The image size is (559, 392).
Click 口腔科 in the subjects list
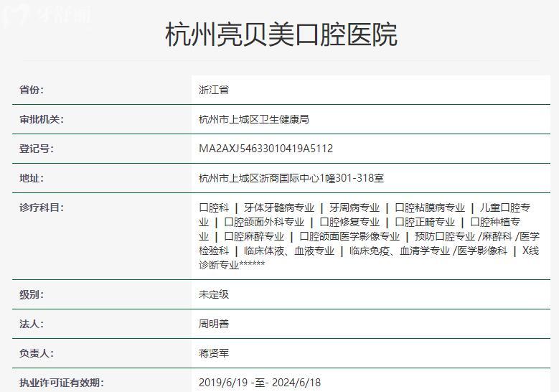tap(214, 207)
